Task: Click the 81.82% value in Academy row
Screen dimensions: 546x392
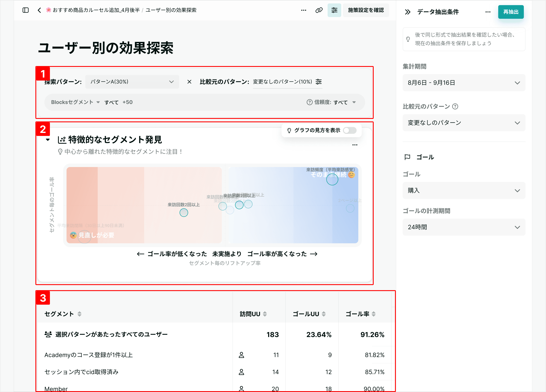Action: coord(374,355)
